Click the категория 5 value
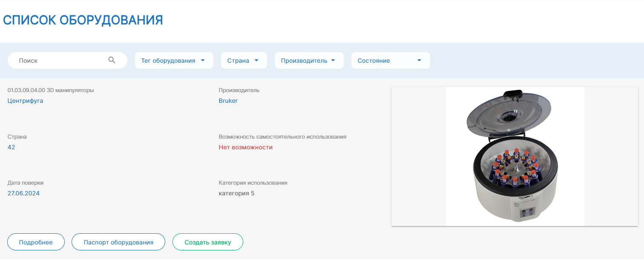The image size is (644, 267). (236, 193)
